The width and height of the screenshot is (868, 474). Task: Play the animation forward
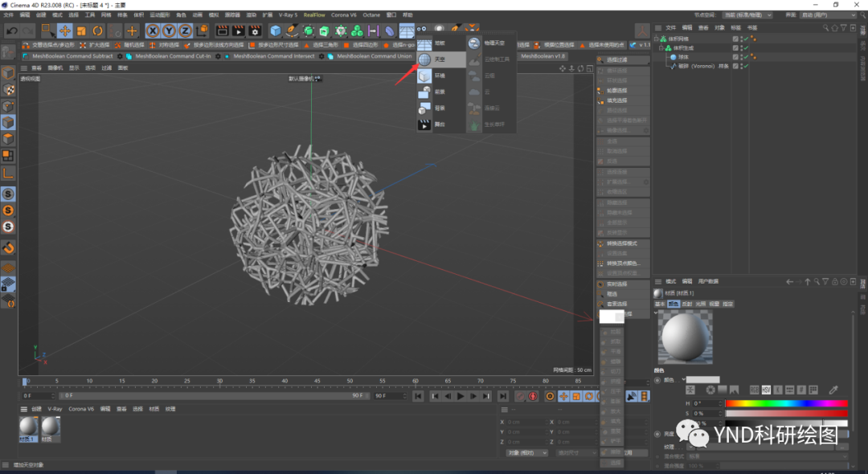pyautogui.click(x=461, y=396)
